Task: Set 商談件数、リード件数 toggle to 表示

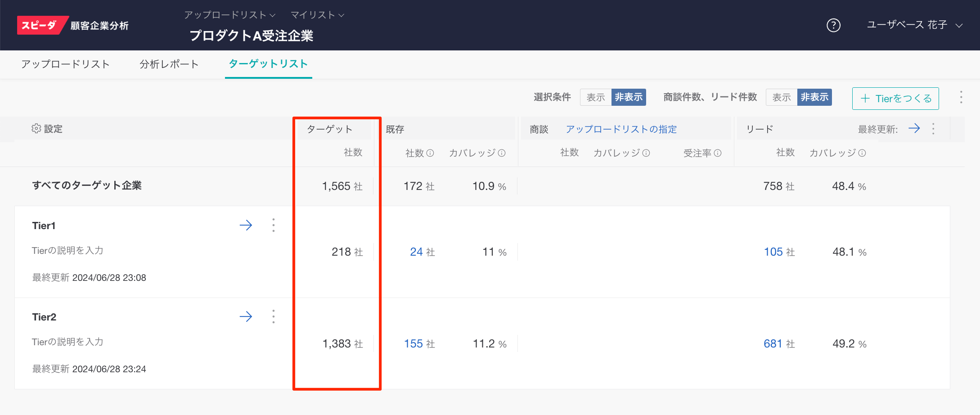Action: tap(781, 97)
